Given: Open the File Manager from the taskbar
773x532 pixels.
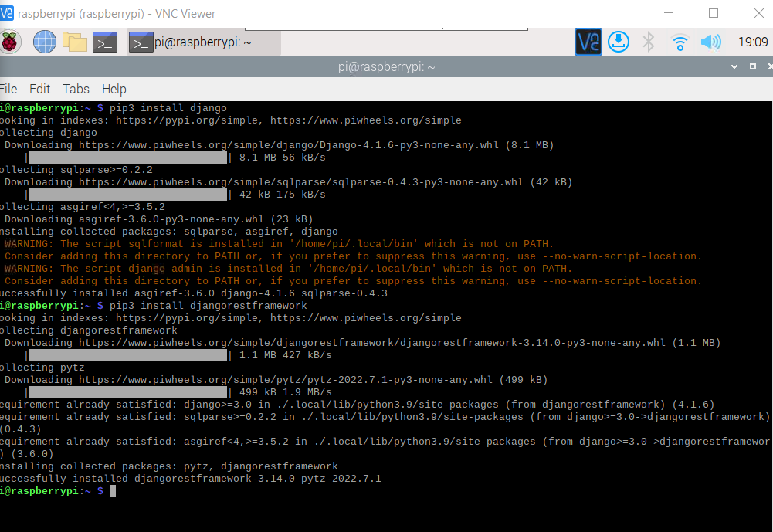Looking at the screenshot, I should tap(75, 42).
